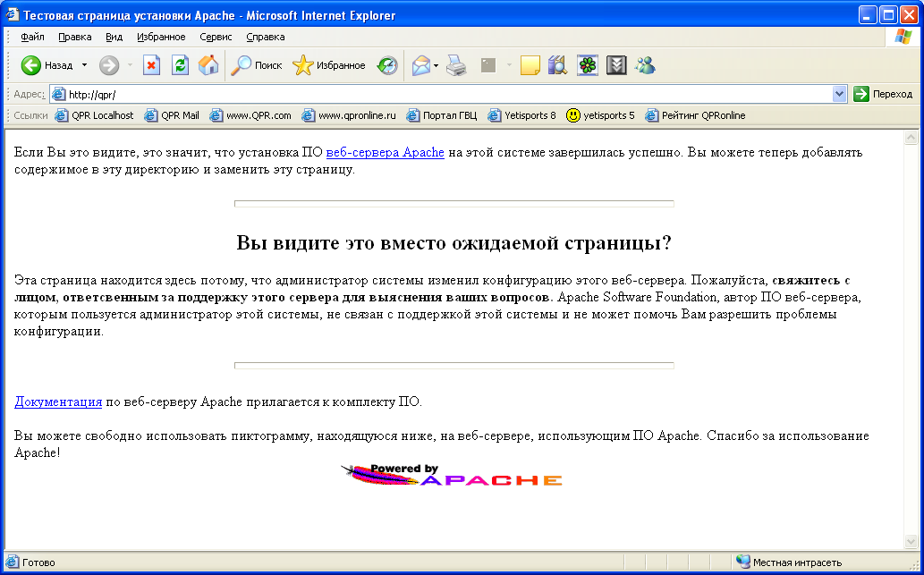This screenshot has width=924, height=575.
Task: Open the Избранное menu in menu bar
Action: pos(162,37)
